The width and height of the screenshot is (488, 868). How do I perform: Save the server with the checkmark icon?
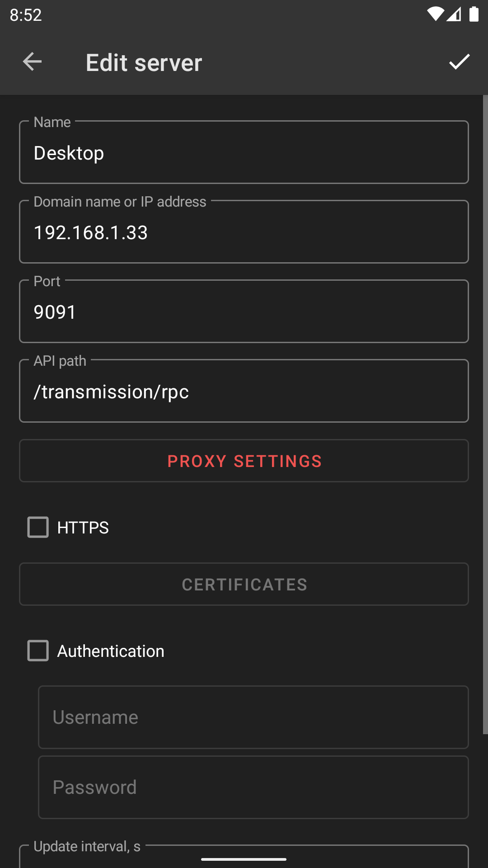459,62
